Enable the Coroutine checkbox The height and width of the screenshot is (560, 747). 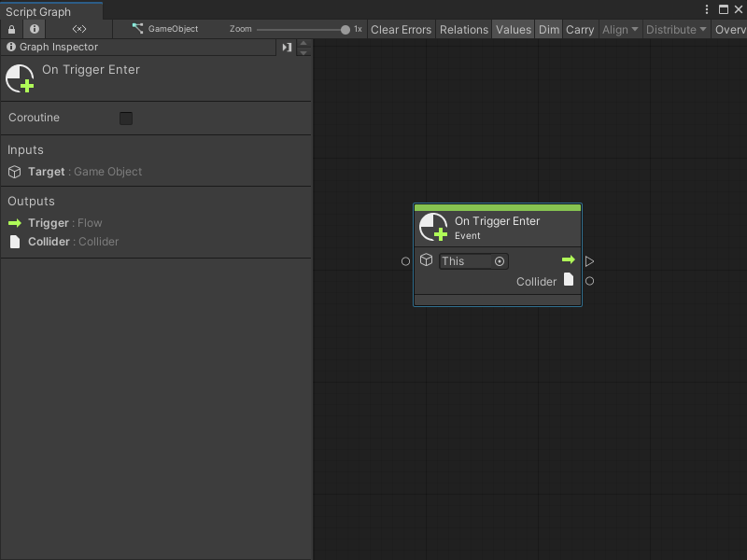(127, 118)
